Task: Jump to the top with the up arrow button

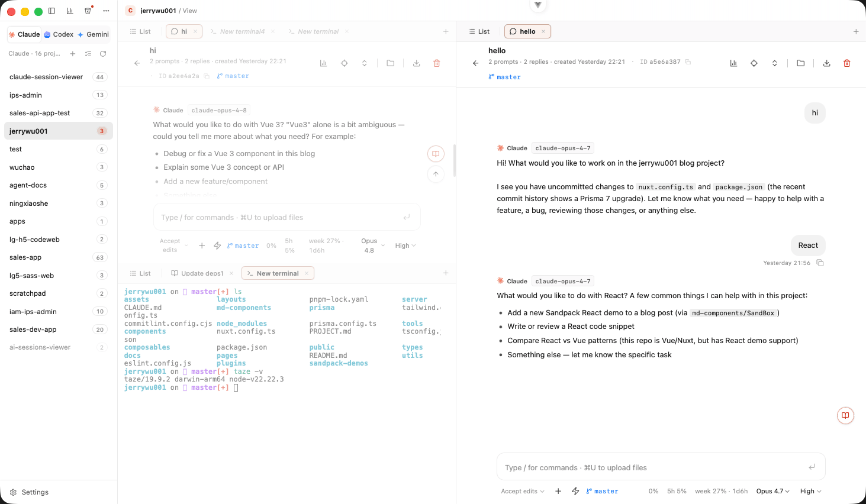Action: [436, 174]
